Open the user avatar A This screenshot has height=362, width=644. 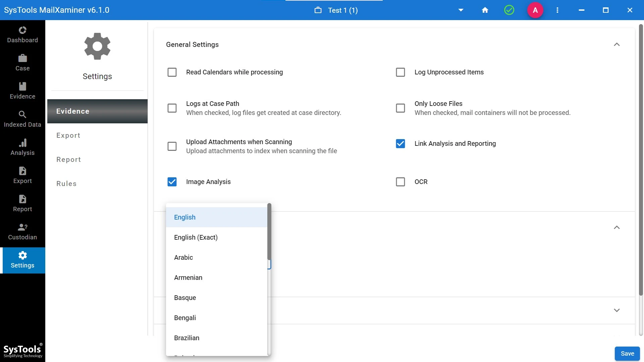pos(535,10)
